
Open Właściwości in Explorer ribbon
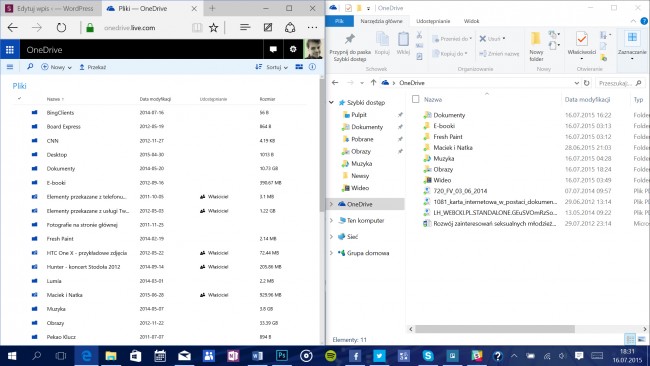[582, 46]
